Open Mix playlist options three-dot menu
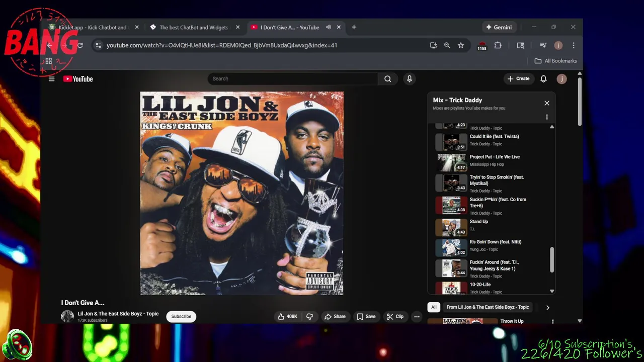The height and width of the screenshot is (362, 644). click(x=547, y=117)
